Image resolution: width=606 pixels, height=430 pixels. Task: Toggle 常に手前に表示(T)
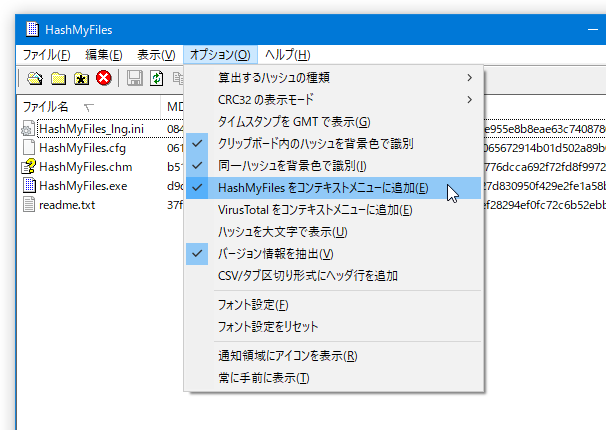pos(334,378)
